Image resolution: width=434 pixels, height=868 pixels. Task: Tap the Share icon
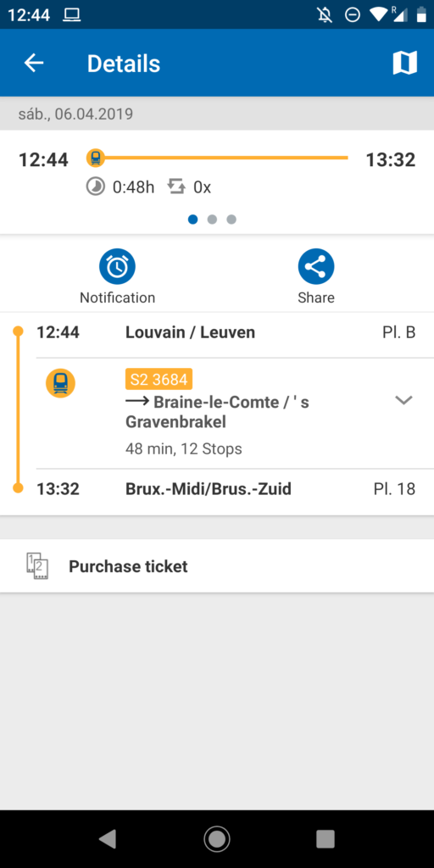[316, 267]
